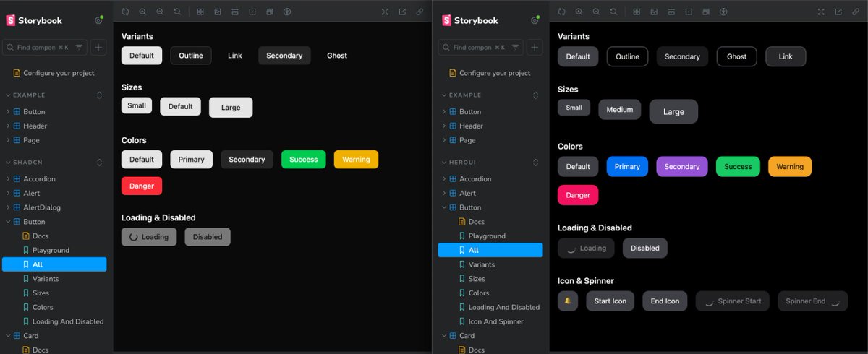Zoom in on the HeroUI Storybook canvas
The image size is (868, 354).
click(579, 12)
